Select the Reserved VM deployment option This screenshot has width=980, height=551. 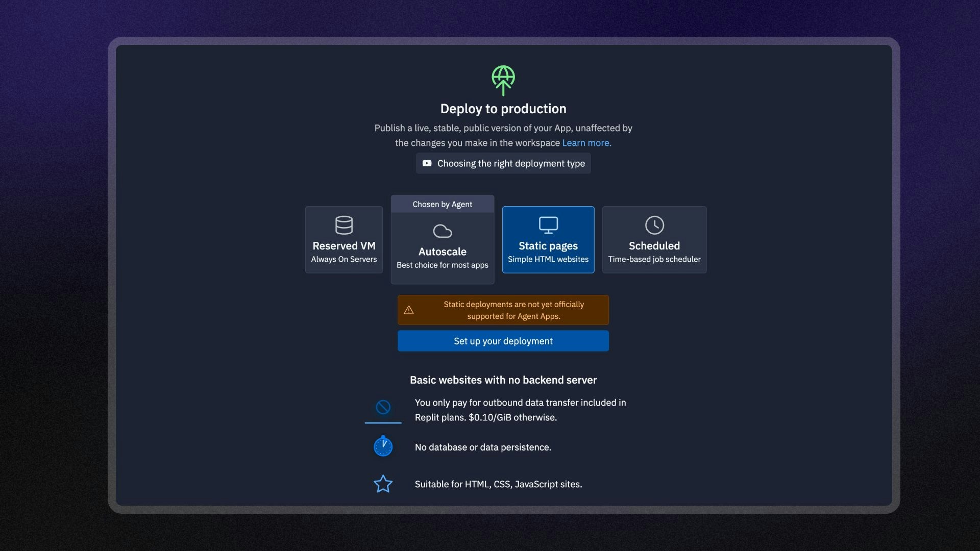(344, 240)
